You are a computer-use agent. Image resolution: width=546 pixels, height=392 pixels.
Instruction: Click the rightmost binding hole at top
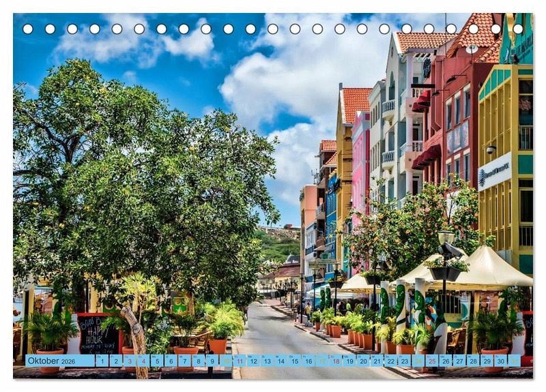(x=517, y=29)
